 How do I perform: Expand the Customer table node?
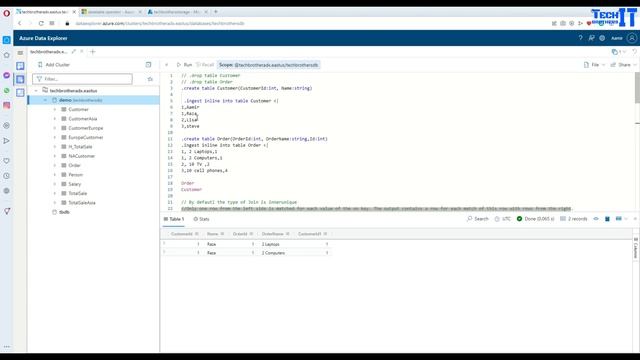55,109
